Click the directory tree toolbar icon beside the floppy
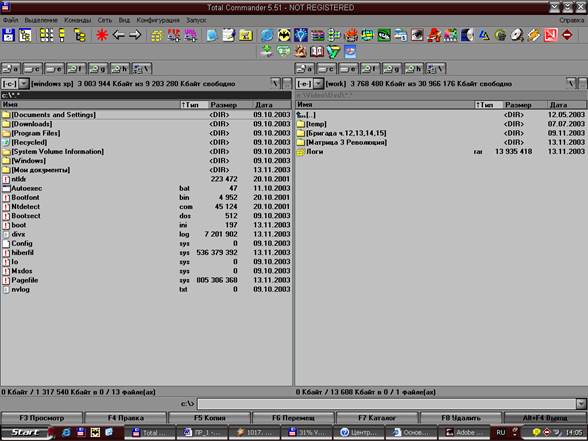Image resolution: width=588 pixels, height=441 pixels. coord(25,35)
